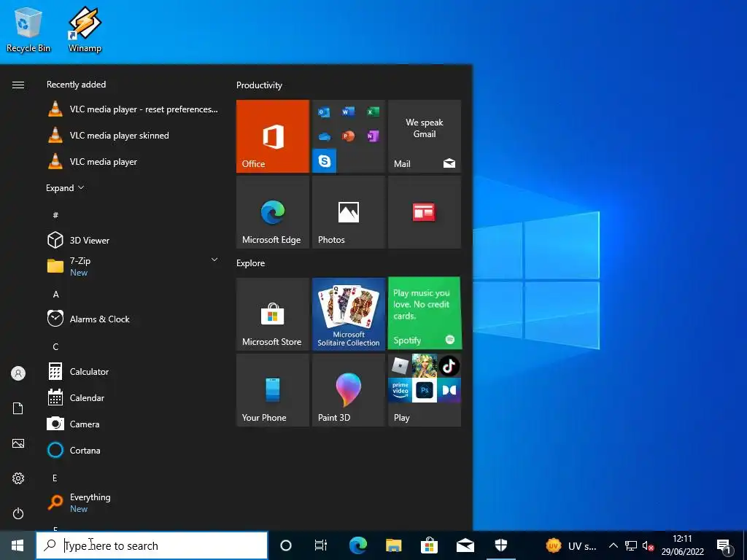Launch the Everything search app
Image resolution: width=747 pixels, height=560 pixels.
(133, 502)
